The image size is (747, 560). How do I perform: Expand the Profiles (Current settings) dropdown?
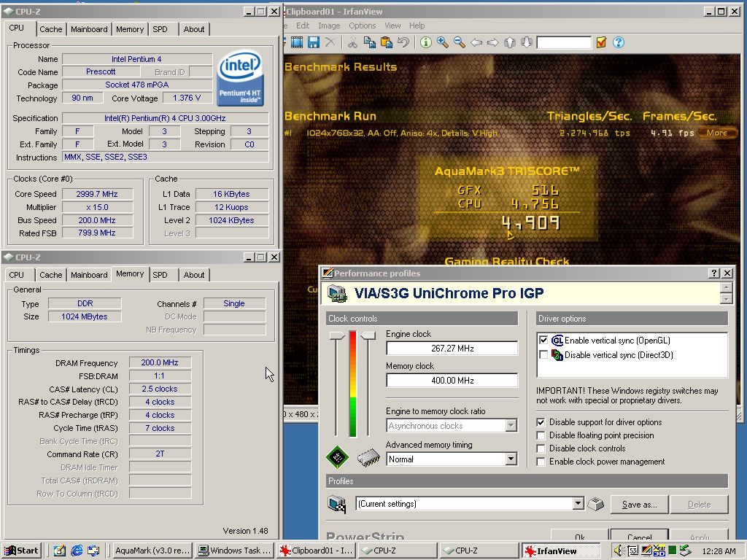(x=578, y=503)
